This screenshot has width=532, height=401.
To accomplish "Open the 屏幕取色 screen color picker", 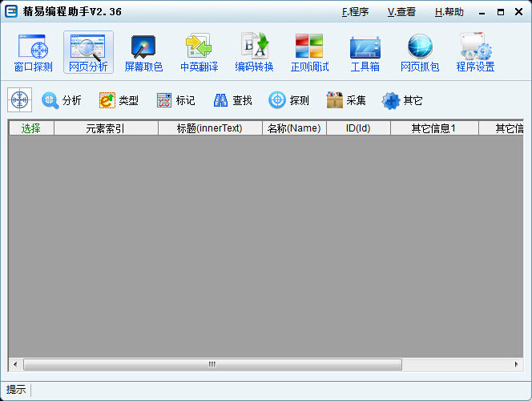I will [143, 52].
